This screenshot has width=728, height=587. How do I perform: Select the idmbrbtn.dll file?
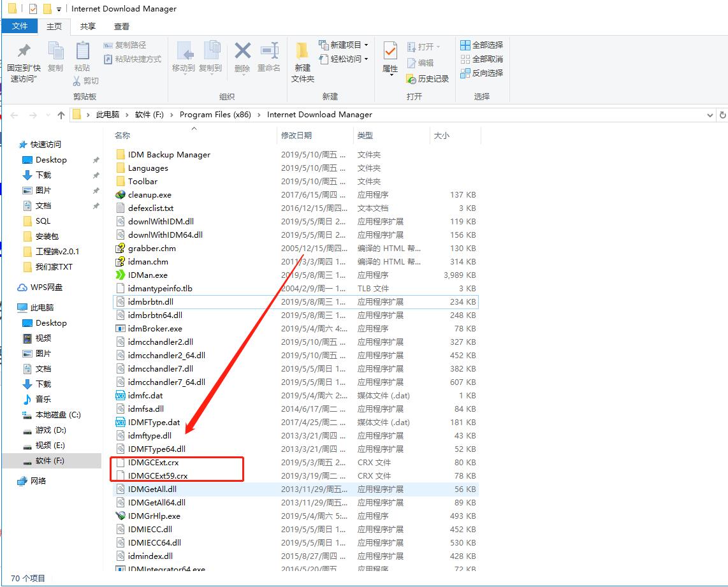click(296, 301)
